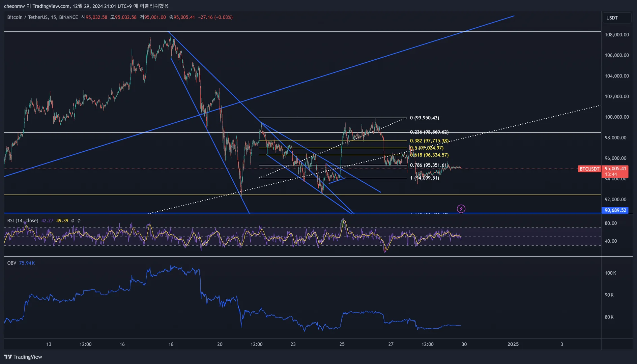Viewport: 637px width, 364px height.
Task: Click the RSI scale label 40.00
Action: [611, 241]
